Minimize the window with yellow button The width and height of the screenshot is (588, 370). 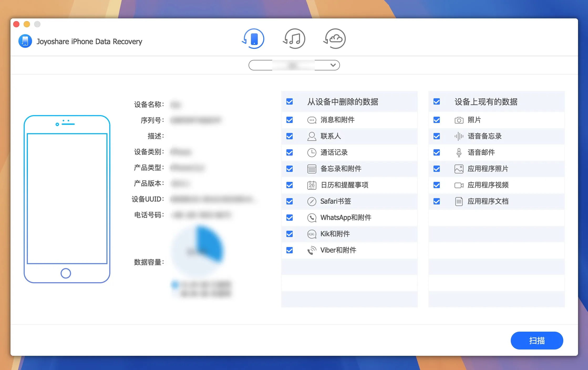(x=27, y=24)
